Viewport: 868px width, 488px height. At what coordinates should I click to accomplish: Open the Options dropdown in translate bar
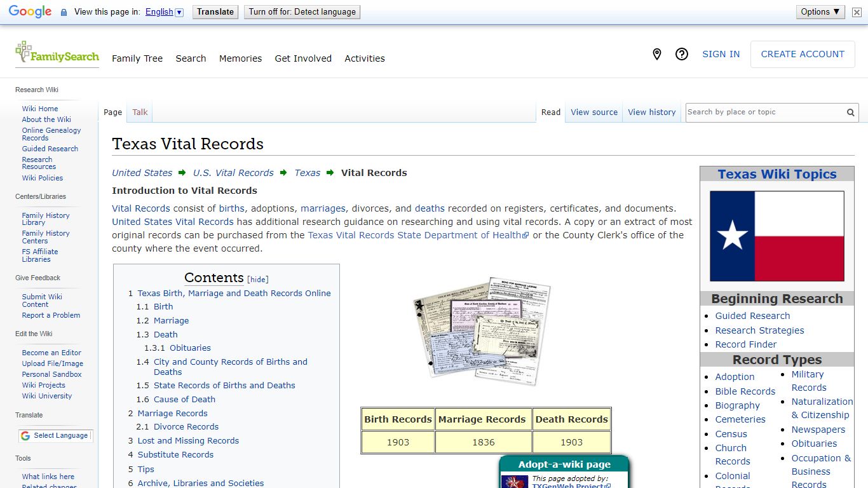pyautogui.click(x=820, y=12)
